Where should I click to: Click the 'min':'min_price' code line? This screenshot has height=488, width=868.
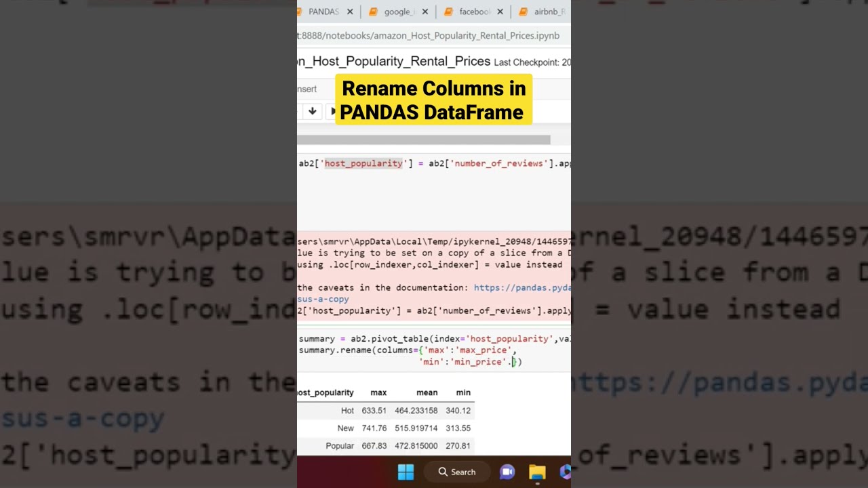click(x=471, y=362)
